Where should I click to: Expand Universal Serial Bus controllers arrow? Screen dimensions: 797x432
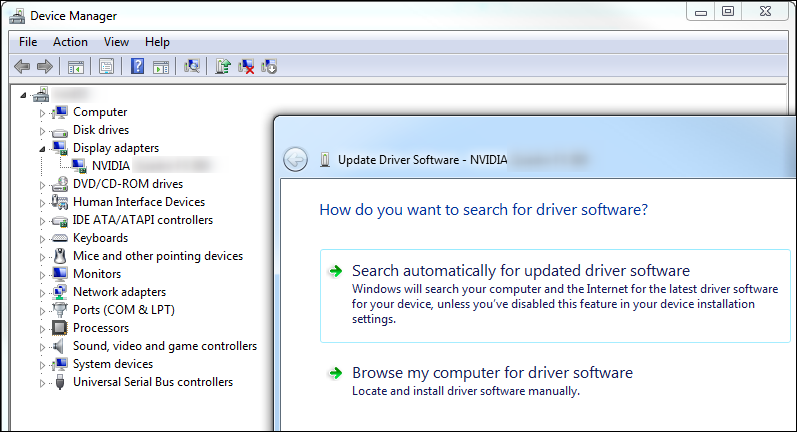click(x=42, y=383)
